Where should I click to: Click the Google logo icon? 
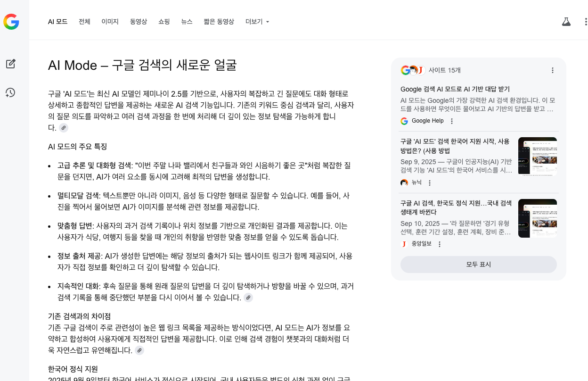tap(11, 22)
